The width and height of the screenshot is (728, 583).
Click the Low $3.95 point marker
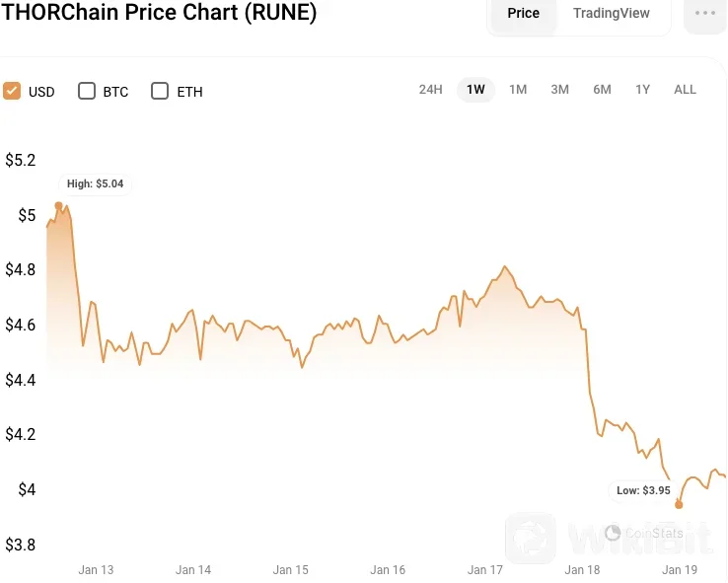pyautogui.click(x=679, y=504)
